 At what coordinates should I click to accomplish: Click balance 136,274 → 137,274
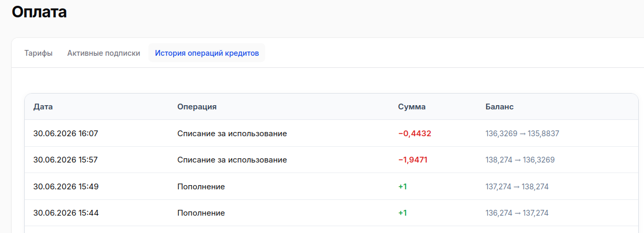517,213
